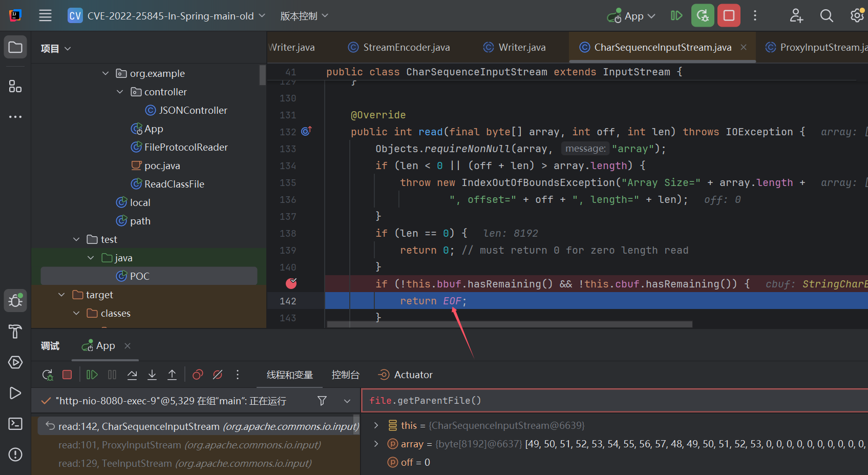Show more tool windows ellipsis
868x475 pixels.
(15, 117)
